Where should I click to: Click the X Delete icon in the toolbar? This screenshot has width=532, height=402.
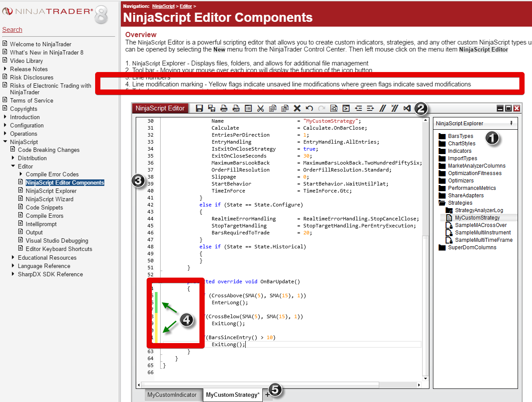(297, 108)
